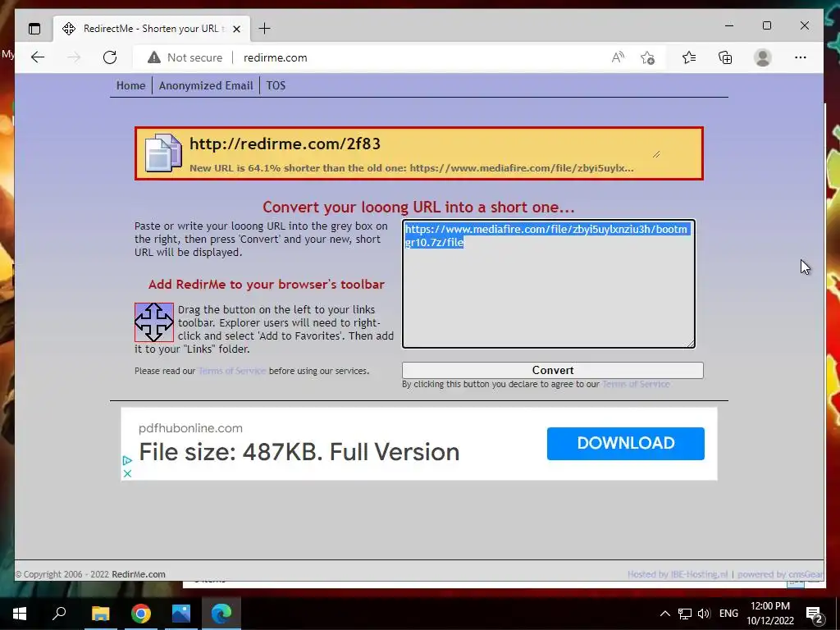
Task: Open the Collections icon
Action: pos(725,57)
